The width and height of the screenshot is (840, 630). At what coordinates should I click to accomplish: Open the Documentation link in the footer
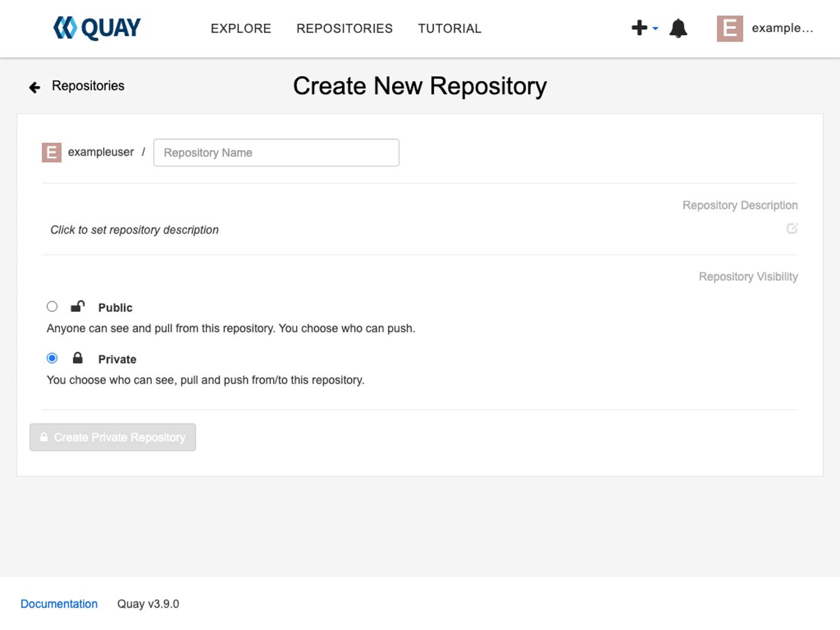(59, 603)
